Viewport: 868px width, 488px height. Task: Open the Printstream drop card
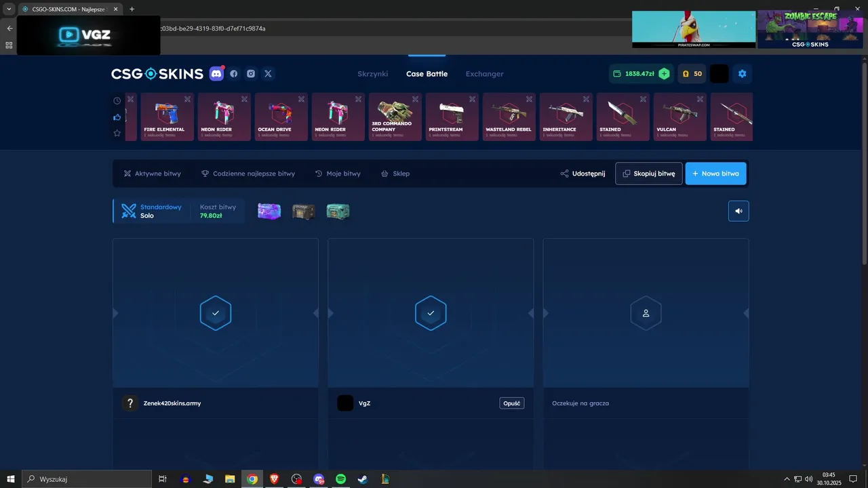pos(452,117)
